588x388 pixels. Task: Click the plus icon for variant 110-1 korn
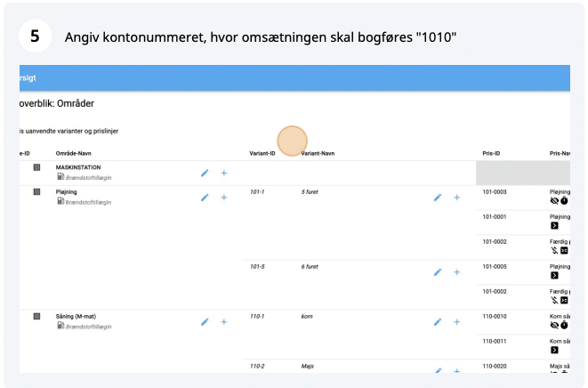tap(456, 322)
